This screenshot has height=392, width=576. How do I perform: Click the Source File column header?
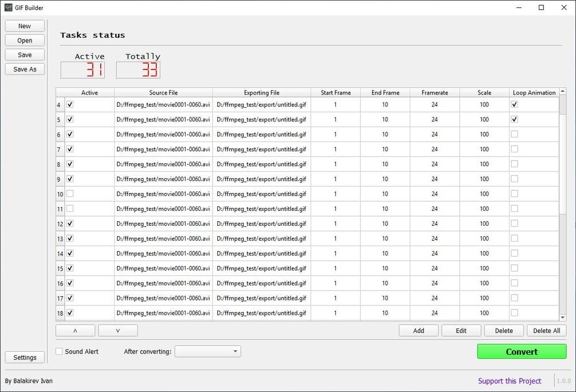click(x=163, y=93)
